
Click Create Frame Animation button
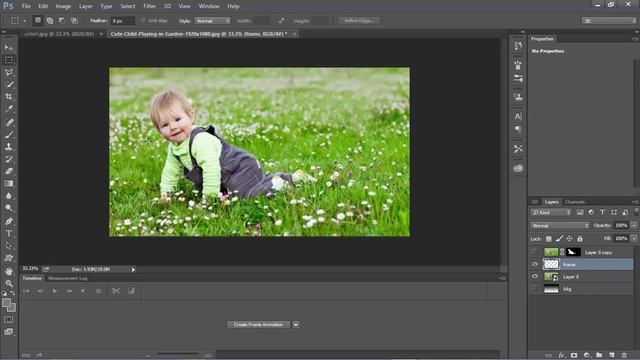click(x=258, y=324)
